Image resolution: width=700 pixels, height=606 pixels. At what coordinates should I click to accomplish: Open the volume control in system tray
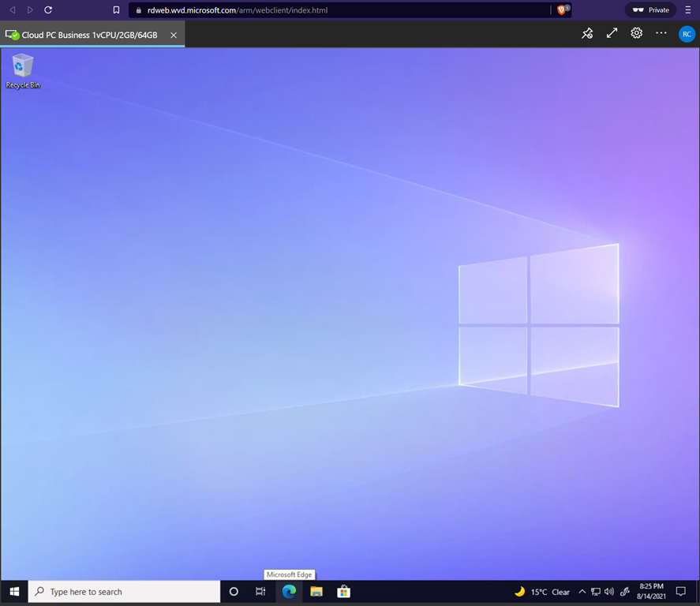[610, 592]
